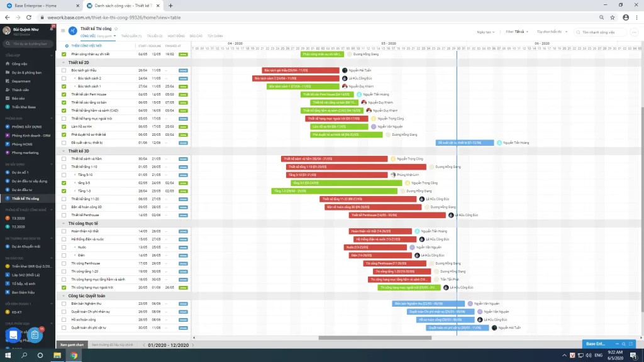Open the chat bubble floating icon
This screenshot has height=362, width=644.
click(14, 335)
